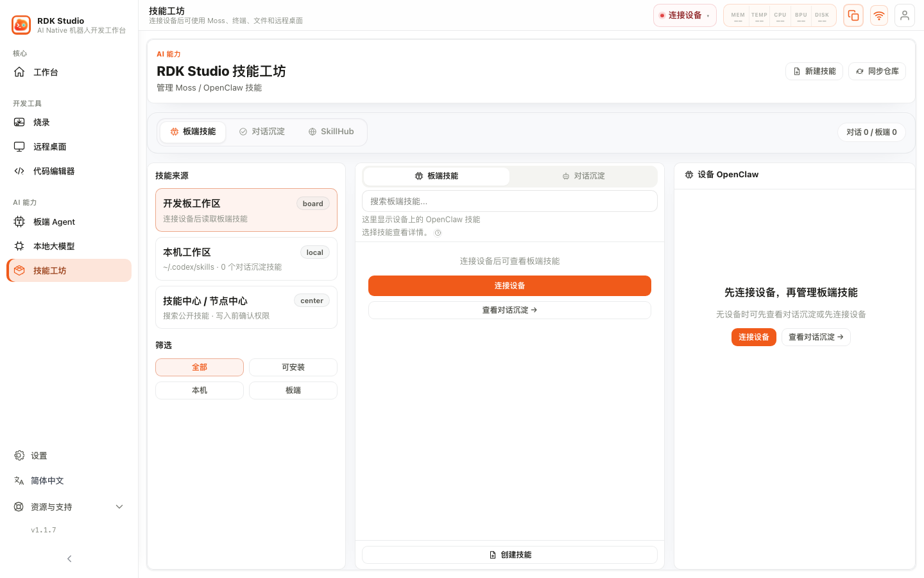Click the 新建技能 button

[814, 71]
